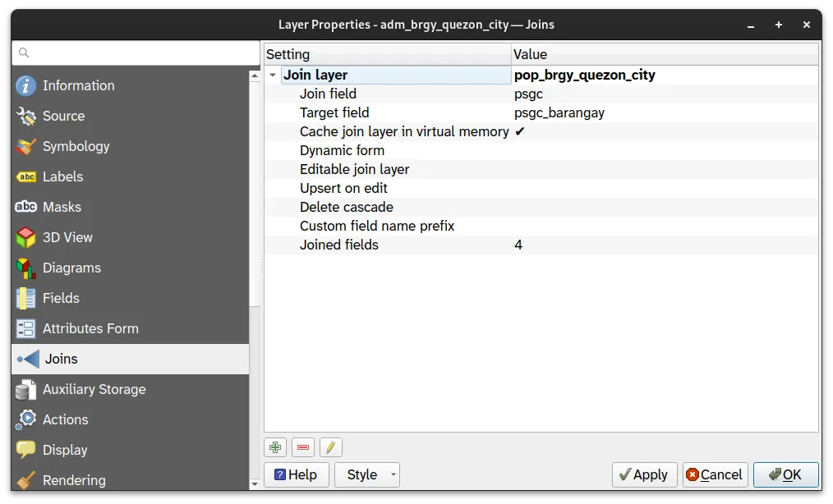Image resolution: width=833 pixels, height=504 pixels.
Task: Click the edit join pencil icon
Action: (x=331, y=447)
